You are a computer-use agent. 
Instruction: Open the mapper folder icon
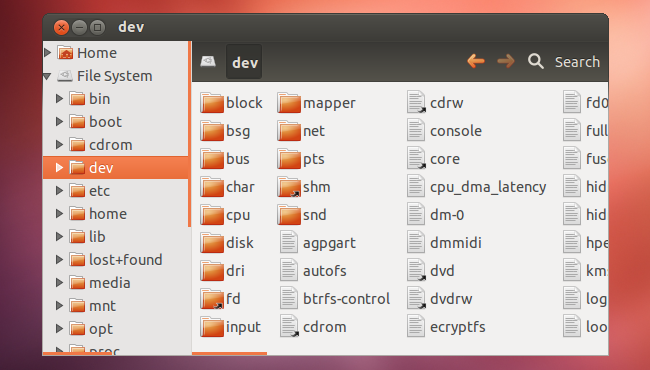click(x=289, y=103)
